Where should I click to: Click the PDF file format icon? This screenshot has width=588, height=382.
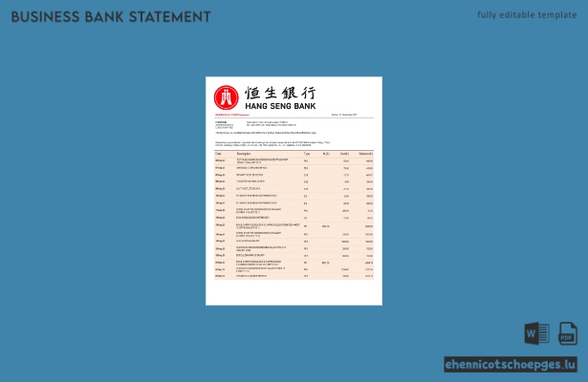tap(568, 333)
